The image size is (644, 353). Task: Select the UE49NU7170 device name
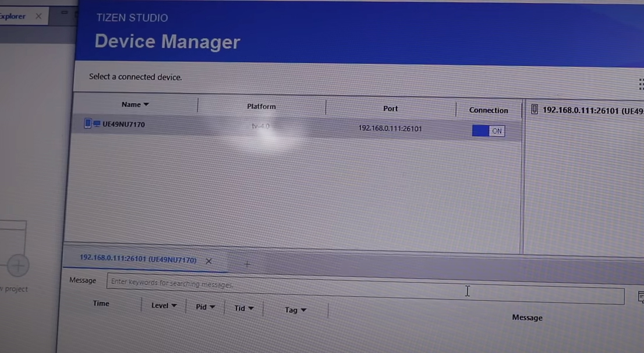click(x=123, y=124)
